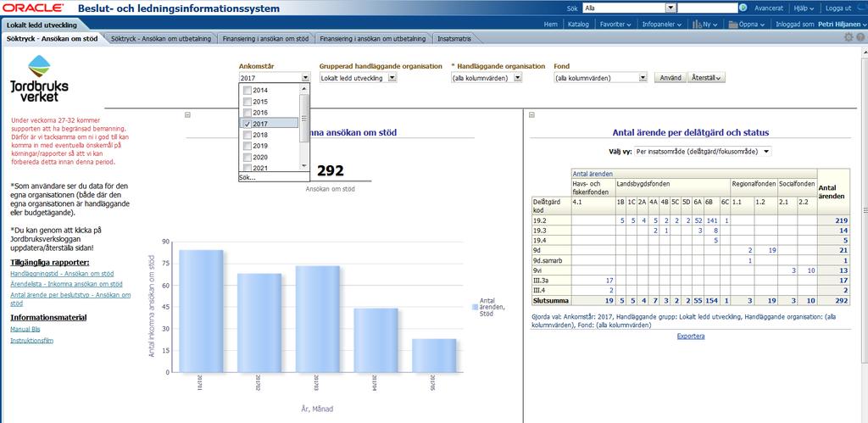Click the help question mark icon
868x423 pixels.
pos(860,37)
